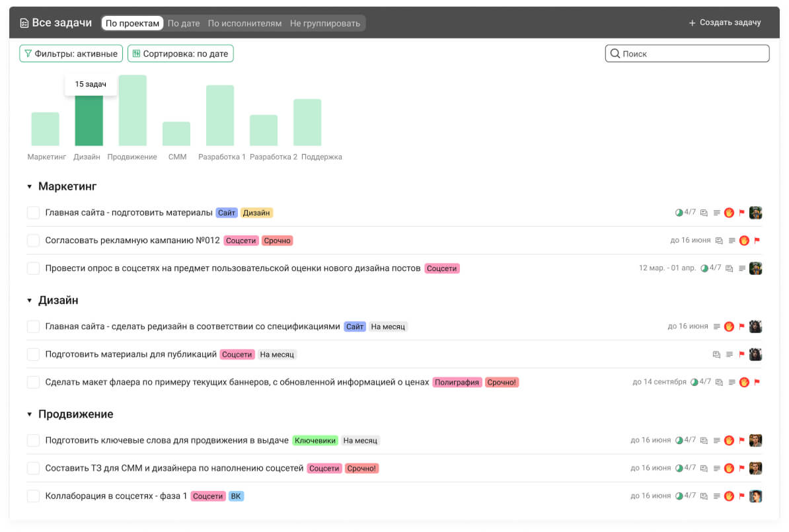Click the Продвижение bar in the chart
789x532 pixels.
click(132, 110)
